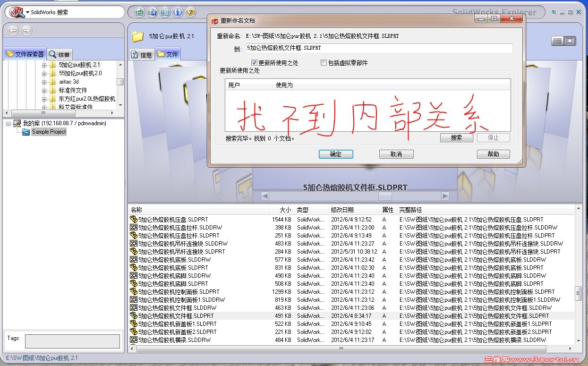Toggle 包括虚拟零部件 checkbox
The height and width of the screenshot is (366, 588).
tap(324, 62)
